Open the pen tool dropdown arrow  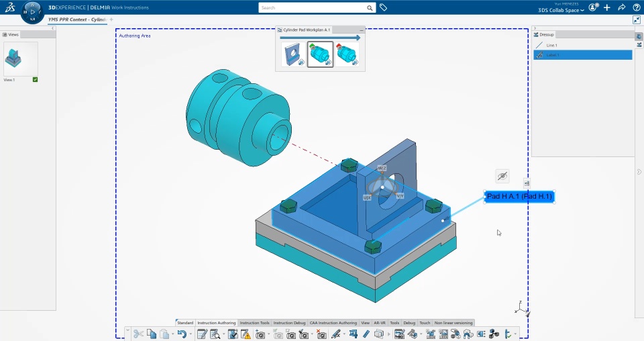pyautogui.click(x=344, y=334)
